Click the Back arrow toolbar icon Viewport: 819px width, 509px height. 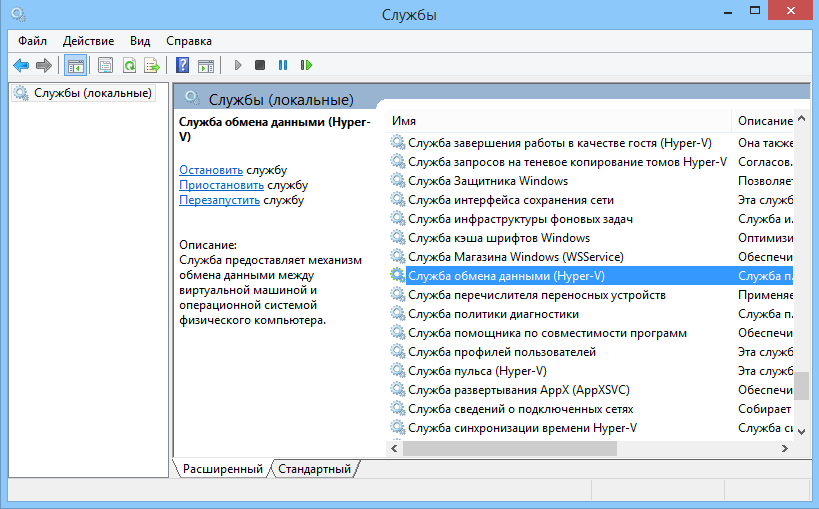[20, 65]
